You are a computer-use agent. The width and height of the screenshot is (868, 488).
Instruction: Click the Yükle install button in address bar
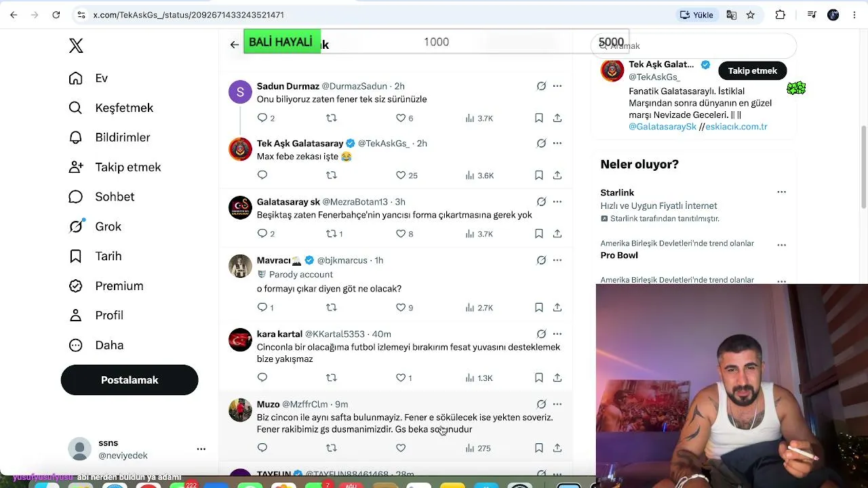tap(697, 15)
